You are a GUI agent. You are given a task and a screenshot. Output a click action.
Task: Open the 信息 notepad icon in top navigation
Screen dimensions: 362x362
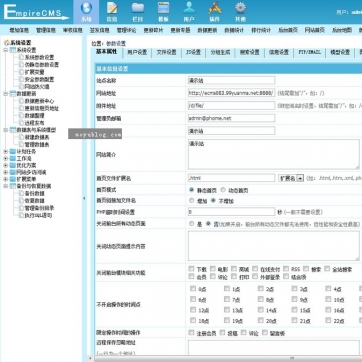click(x=112, y=8)
